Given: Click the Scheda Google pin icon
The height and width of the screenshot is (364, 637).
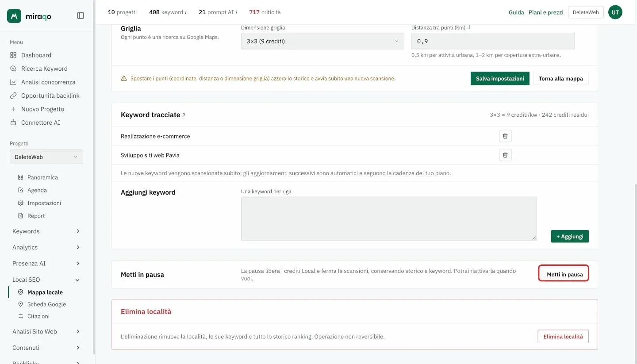Looking at the screenshot, I should 20,304.
